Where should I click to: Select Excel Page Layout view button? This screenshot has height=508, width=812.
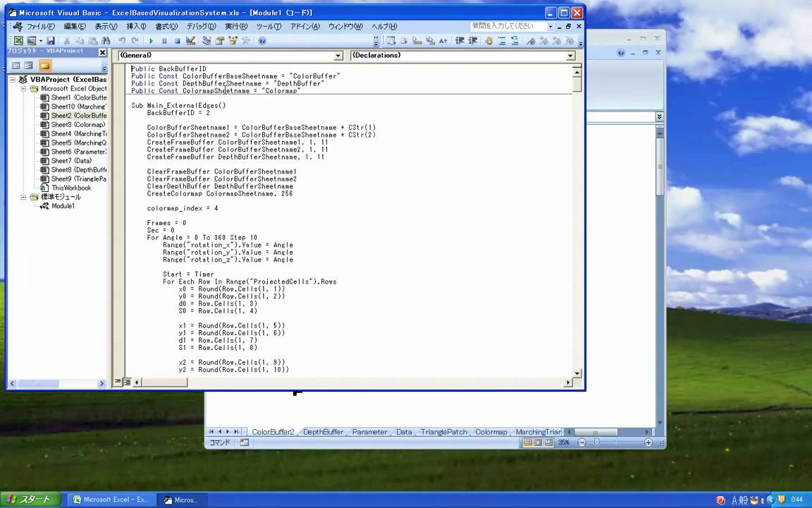(x=538, y=442)
